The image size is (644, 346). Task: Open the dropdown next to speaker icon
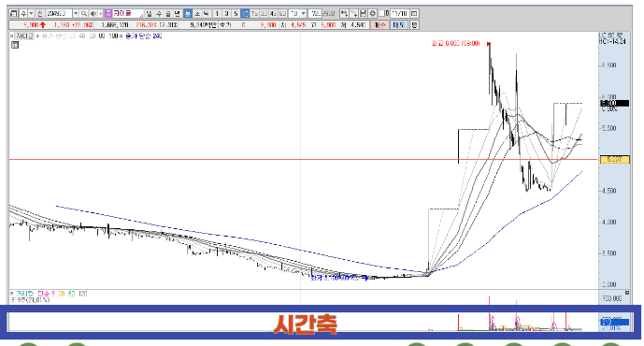100,14
